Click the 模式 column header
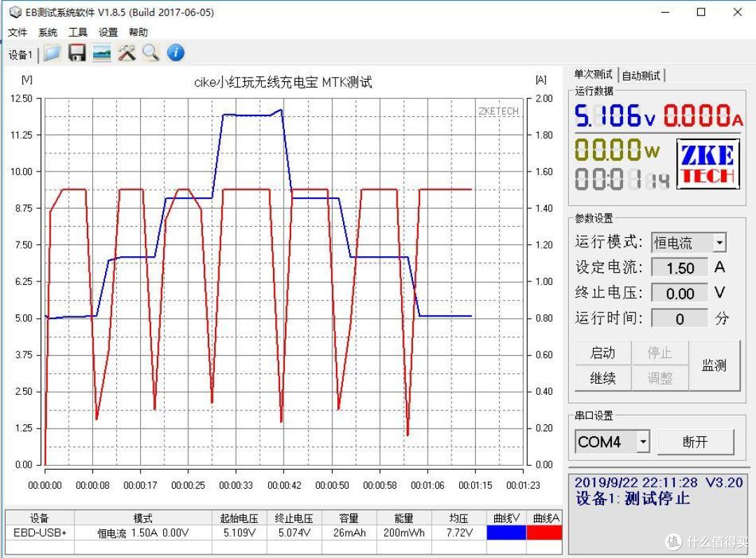 point(143,518)
